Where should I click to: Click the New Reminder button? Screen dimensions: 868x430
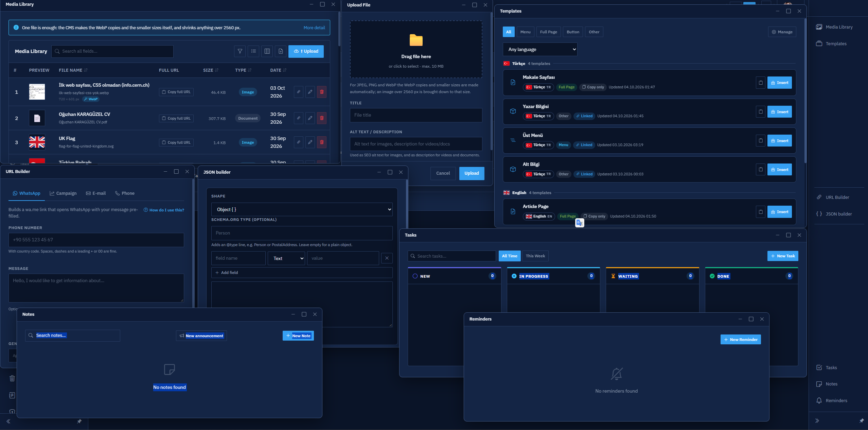tap(740, 340)
